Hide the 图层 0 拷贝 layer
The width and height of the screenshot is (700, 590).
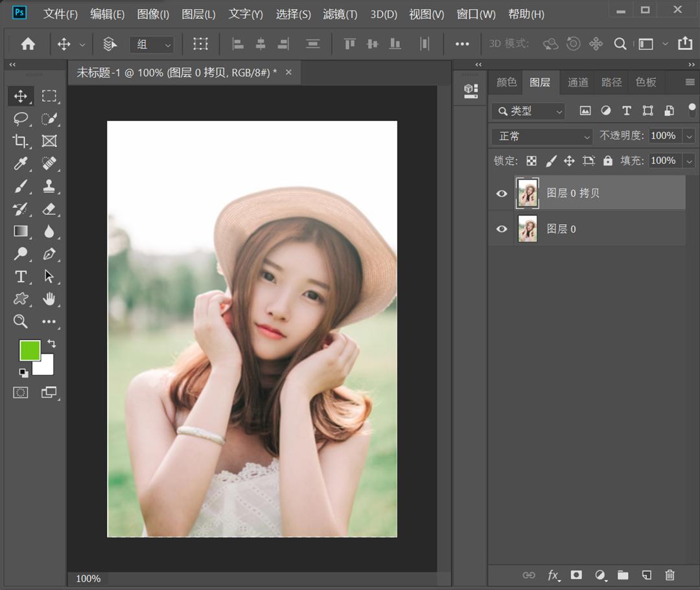tap(502, 193)
